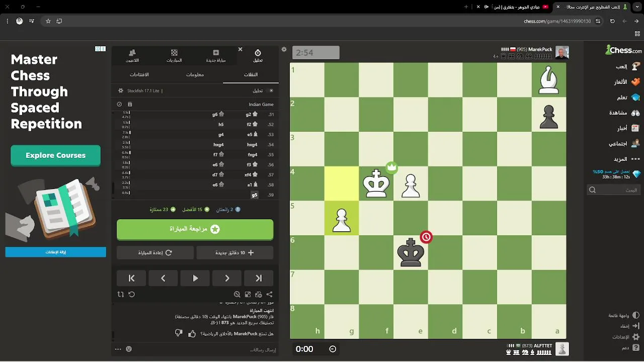644x362 pixels.
Task: Reload the page in the browser
Action: click(612, 21)
